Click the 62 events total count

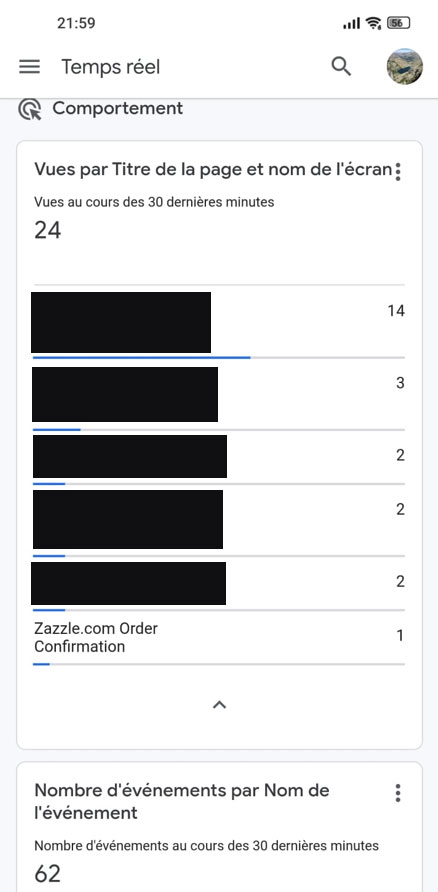click(x=48, y=874)
